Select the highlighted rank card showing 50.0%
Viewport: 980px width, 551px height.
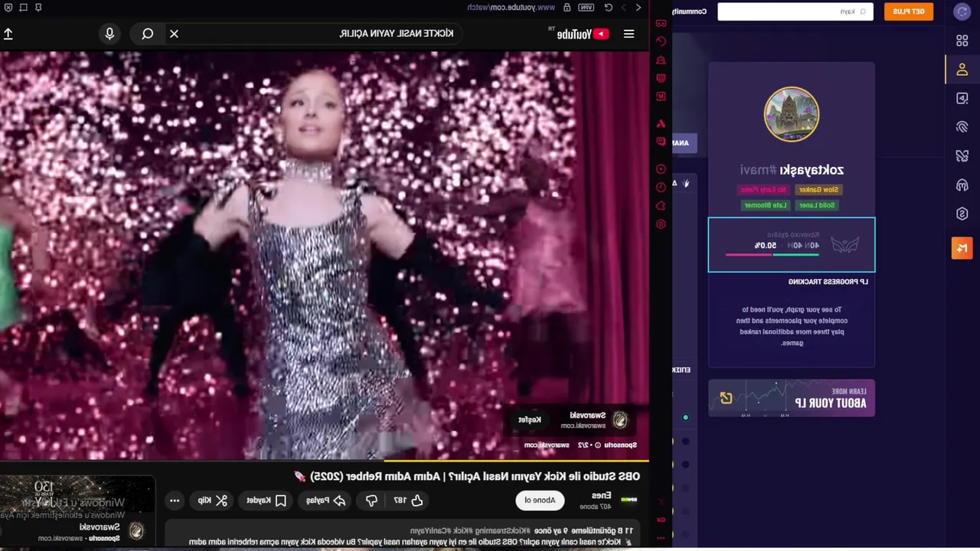pyautogui.click(x=792, y=245)
